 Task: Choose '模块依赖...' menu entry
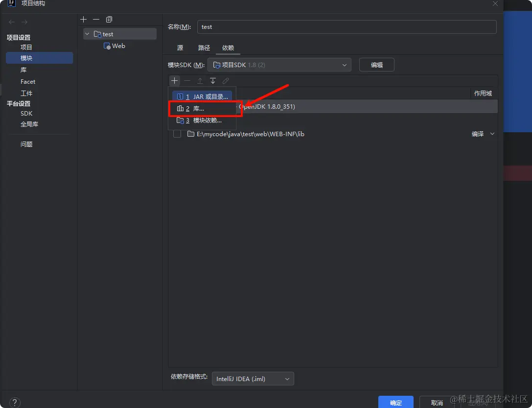pos(202,120)
